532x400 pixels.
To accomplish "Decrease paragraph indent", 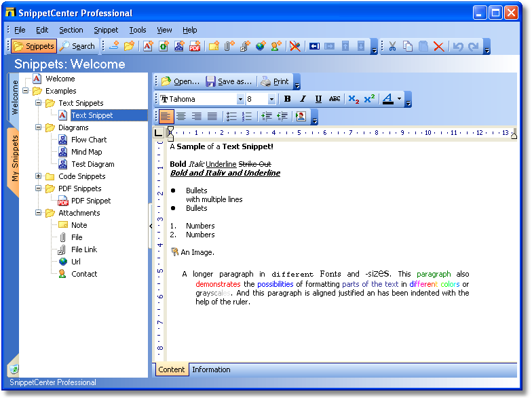I will pos(282,117).
